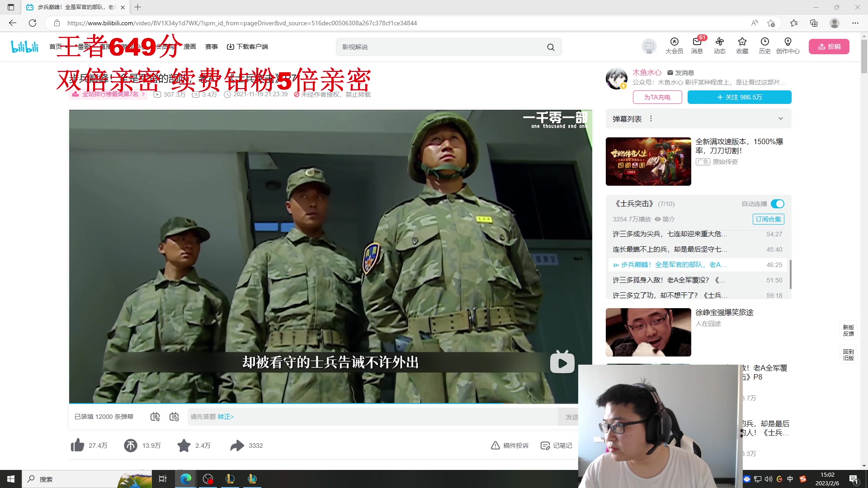Click browser refresh icon

pyautogui.click(x=33, y=23)
